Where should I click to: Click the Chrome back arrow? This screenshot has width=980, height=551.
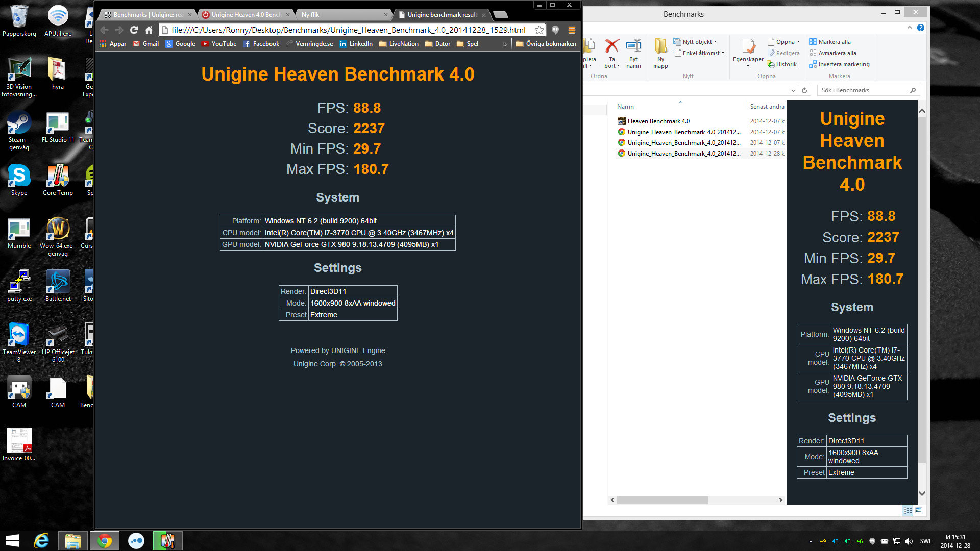(x=105, y=30)
